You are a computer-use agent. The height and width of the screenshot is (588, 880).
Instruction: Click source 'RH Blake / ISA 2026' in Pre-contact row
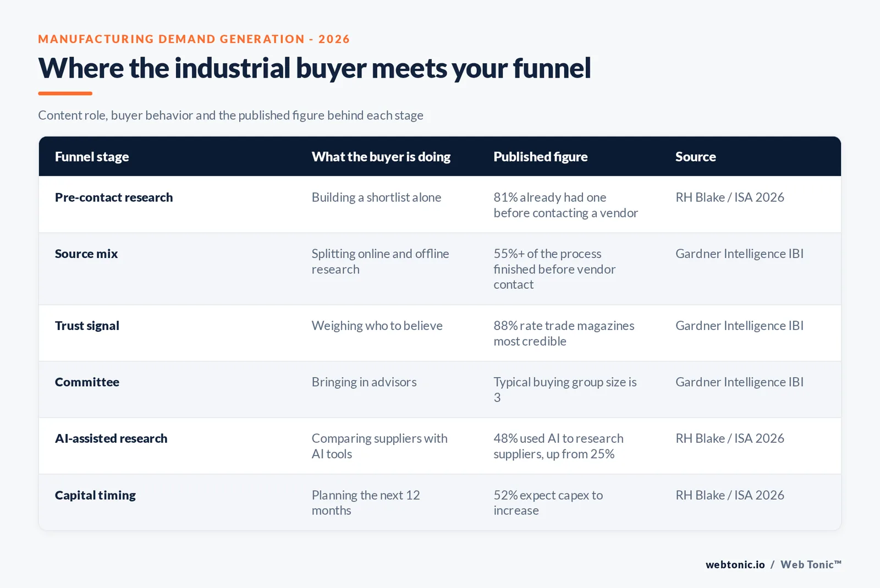[x=729, y=197]
